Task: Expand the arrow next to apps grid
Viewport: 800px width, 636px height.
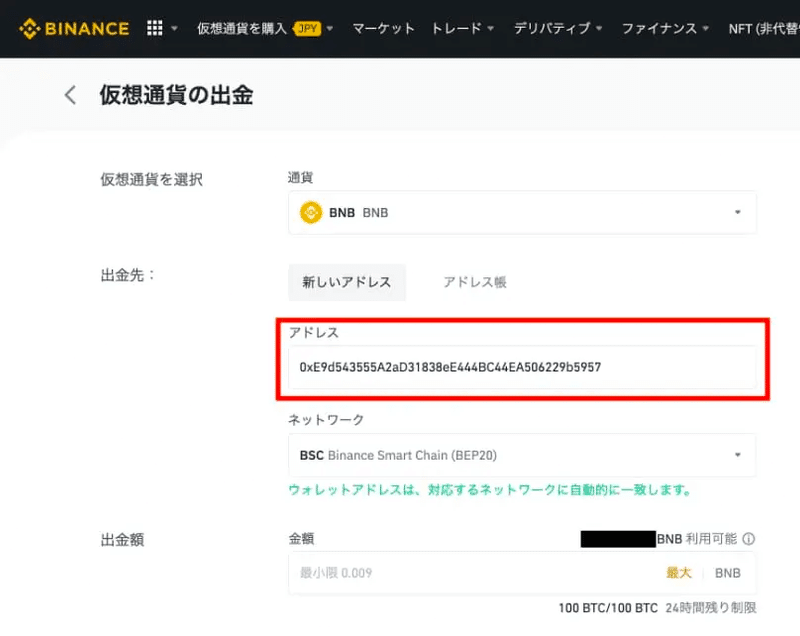Action: 174,29
